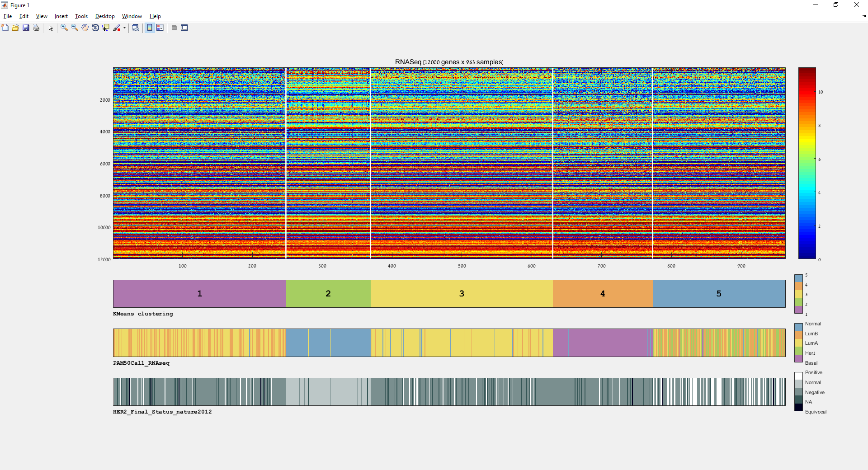Select the Pan hand tool

tap(85, 28)
